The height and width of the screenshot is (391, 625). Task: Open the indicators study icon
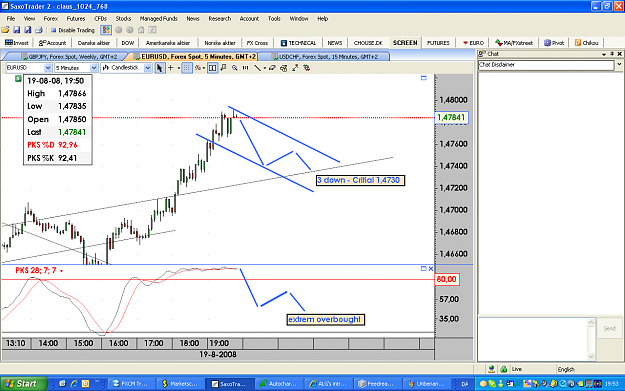(198, 68)
